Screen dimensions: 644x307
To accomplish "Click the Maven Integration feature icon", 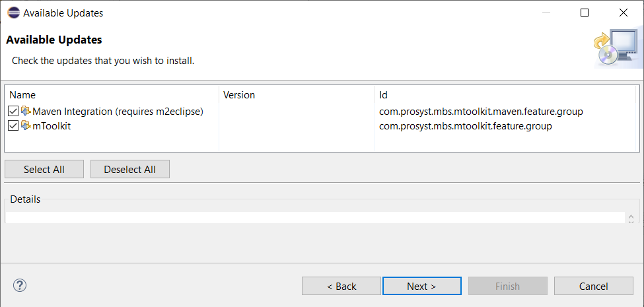I will tap(26, 111).
